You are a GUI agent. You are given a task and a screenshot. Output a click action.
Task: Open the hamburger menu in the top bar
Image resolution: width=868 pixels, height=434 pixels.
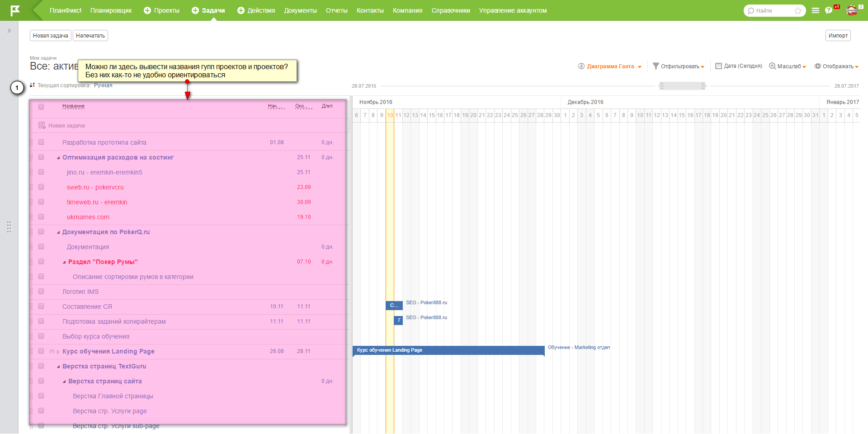pos(816,10)
